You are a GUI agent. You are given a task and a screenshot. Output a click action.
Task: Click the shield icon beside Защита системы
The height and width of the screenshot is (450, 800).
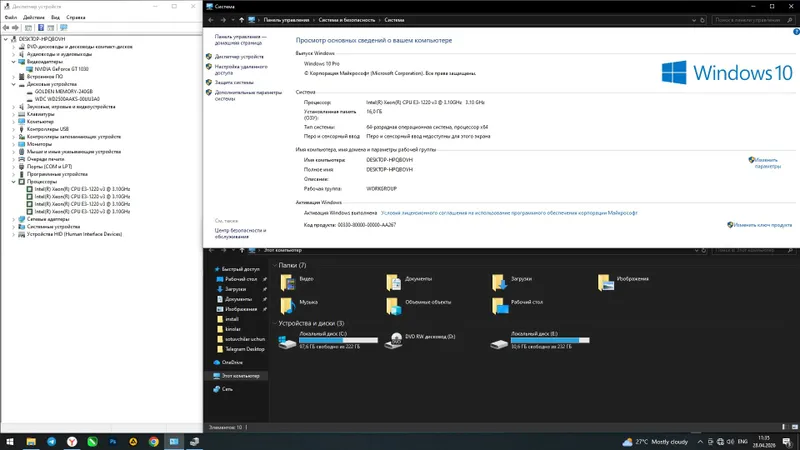point(209,82)
